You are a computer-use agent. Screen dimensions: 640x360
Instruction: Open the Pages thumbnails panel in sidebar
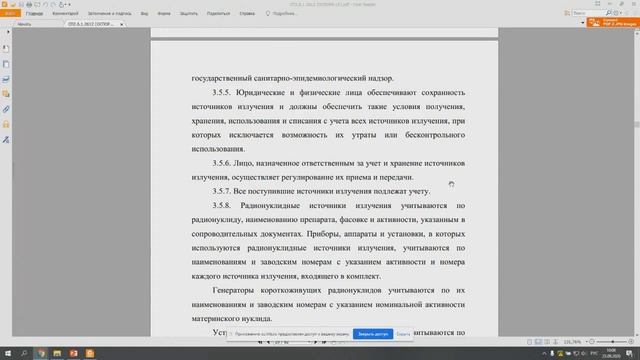(x=6, y=64)
